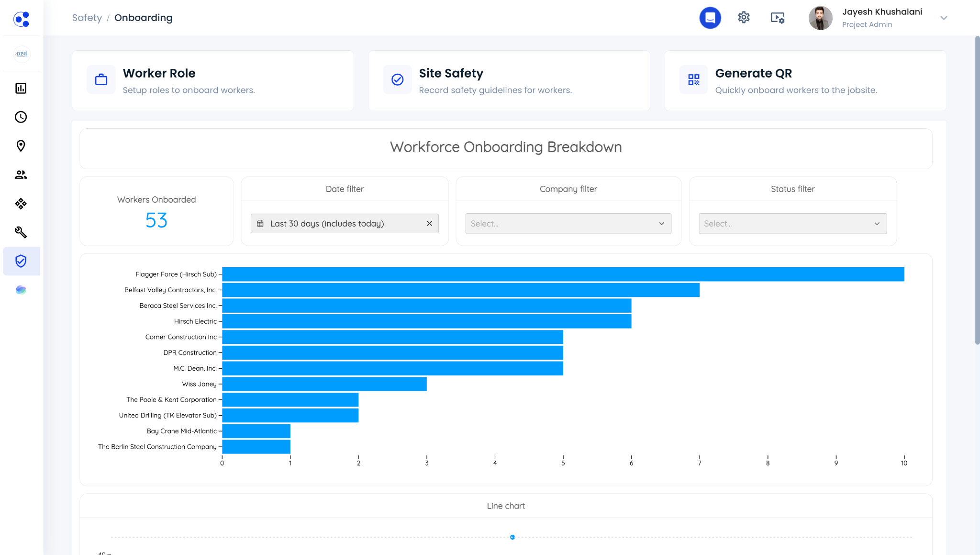The image size is (980, 555).
Task: Open the DPR project logo
Action: point(22,54)
